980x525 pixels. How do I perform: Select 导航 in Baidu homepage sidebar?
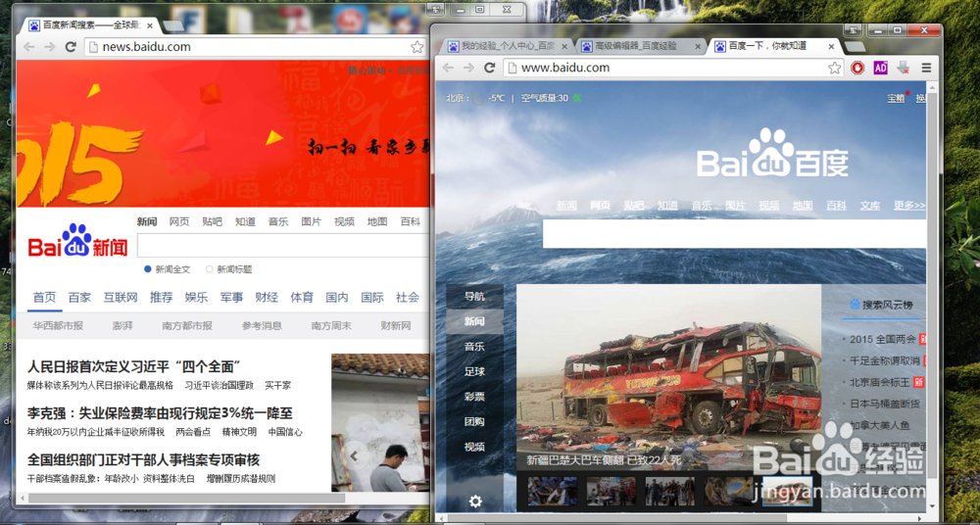(474, 296)
